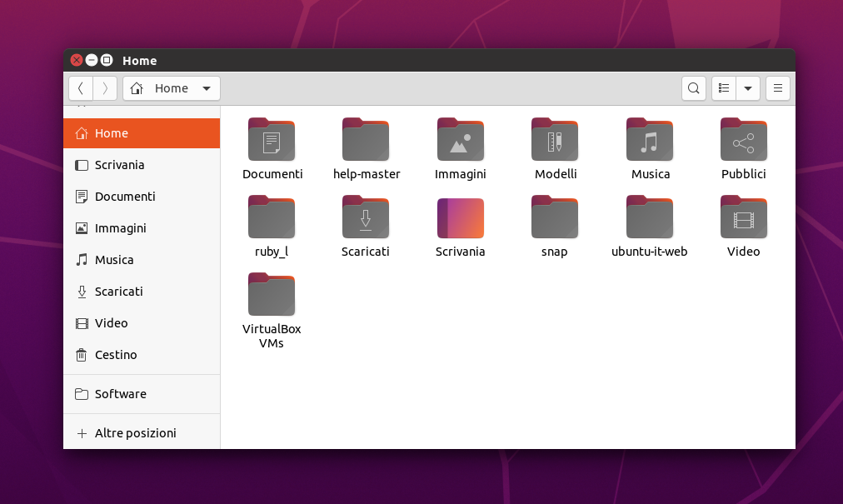Screen dimensions: 843x504
Task: Open Cestino trash in the sidebar
Action: [x=142, y=356]
